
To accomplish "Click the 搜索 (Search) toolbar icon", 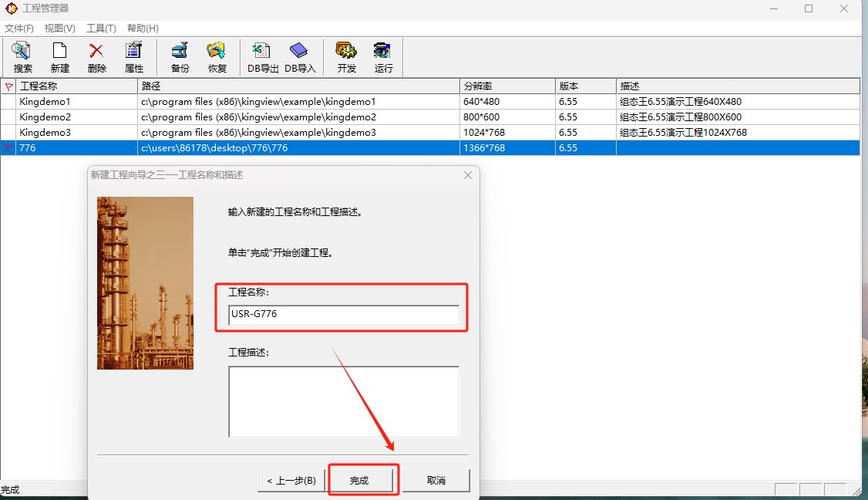I will 22,57.
